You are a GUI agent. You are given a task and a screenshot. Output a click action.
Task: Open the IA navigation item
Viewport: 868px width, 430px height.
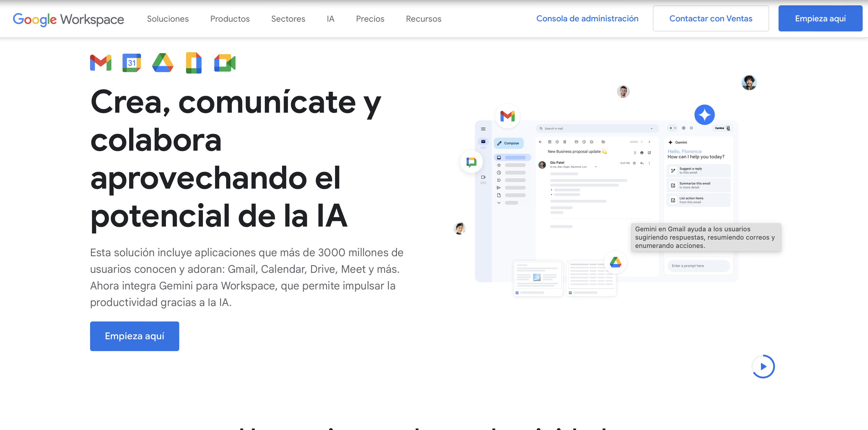(330, 19)
